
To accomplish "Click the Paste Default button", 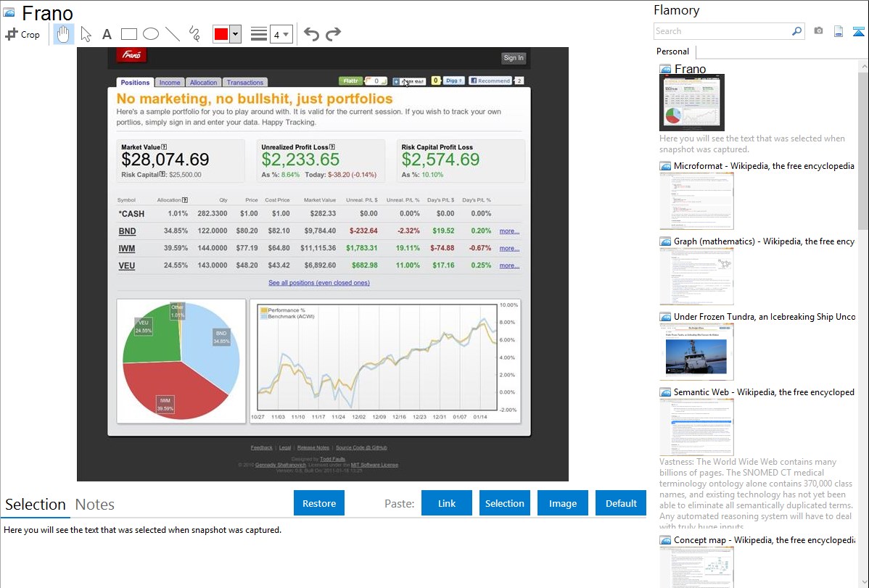I will 621,503.
